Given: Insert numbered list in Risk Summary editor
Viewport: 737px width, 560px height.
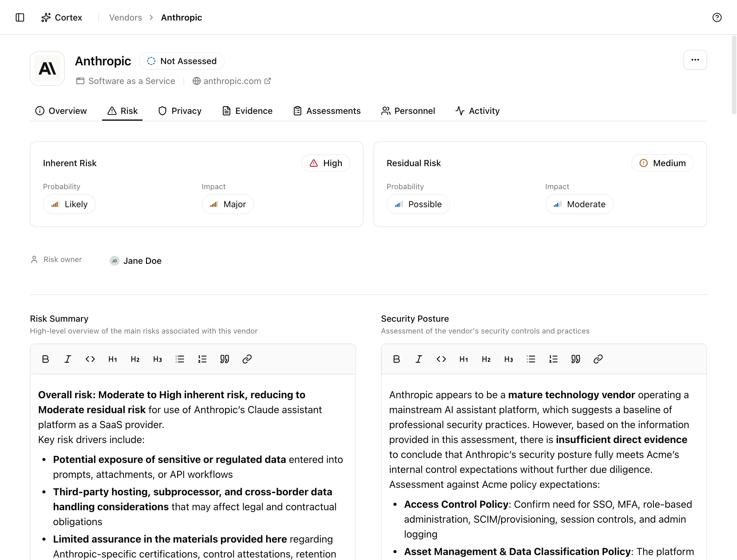Looking at the screenshot, I should pyautogui.click(x=202, y=359).
